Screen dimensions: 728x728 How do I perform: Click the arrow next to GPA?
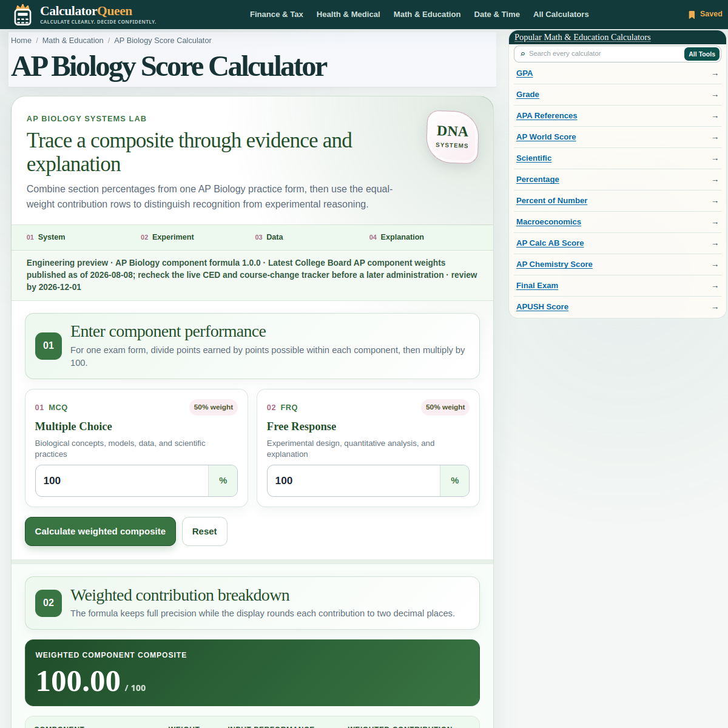coord(715,74)
